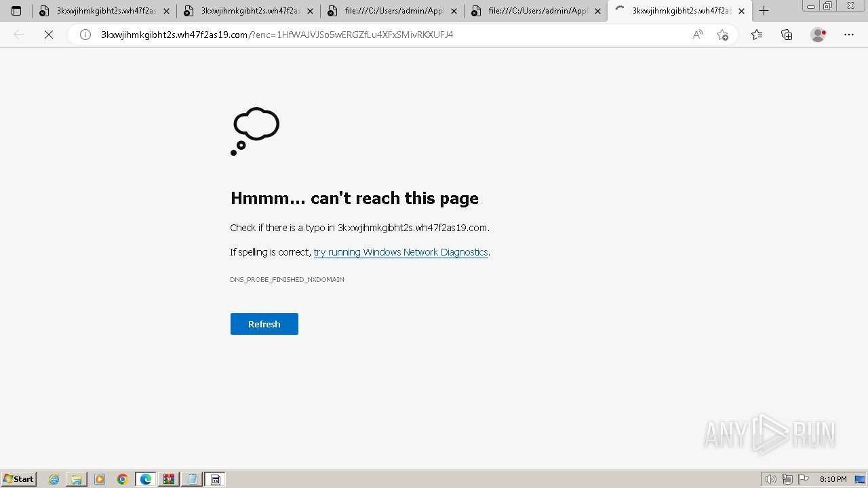Open Settings and more ellipsis menu
Viewport: 868px width, 488px height.
coord(849,35)
